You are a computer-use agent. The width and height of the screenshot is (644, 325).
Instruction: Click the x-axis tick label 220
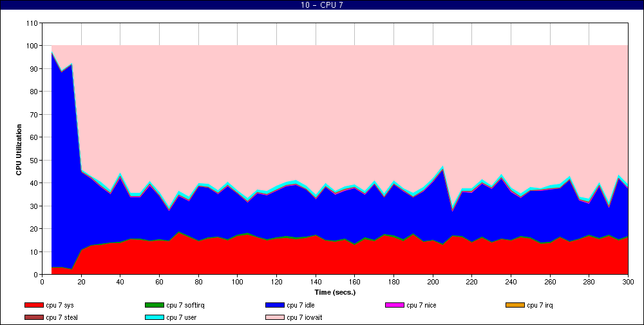pyautogui.click(x=472, y=282)
